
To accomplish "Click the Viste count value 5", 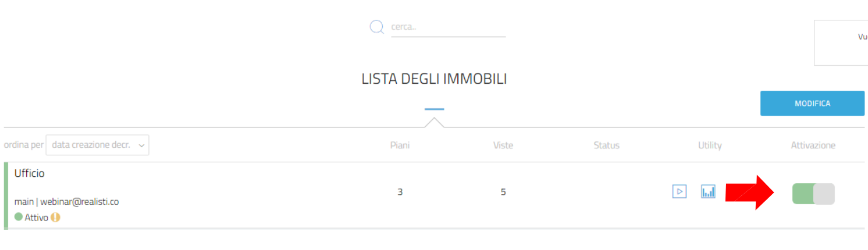I will (x=503, y=191).
